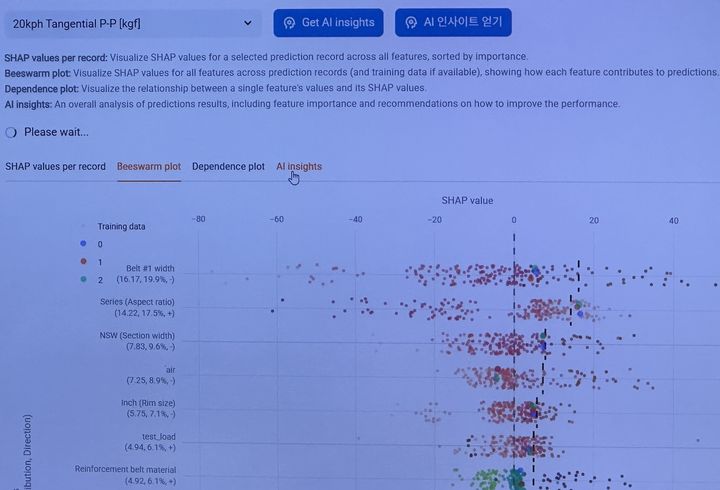Switch to SHAP values per record tab
The width and height of the screenshot is (720, 490).
coord(55,166)
